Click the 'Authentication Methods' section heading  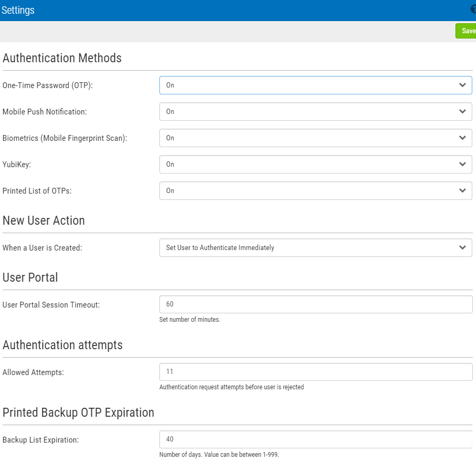pyautogui.click(x=62, y=58)
